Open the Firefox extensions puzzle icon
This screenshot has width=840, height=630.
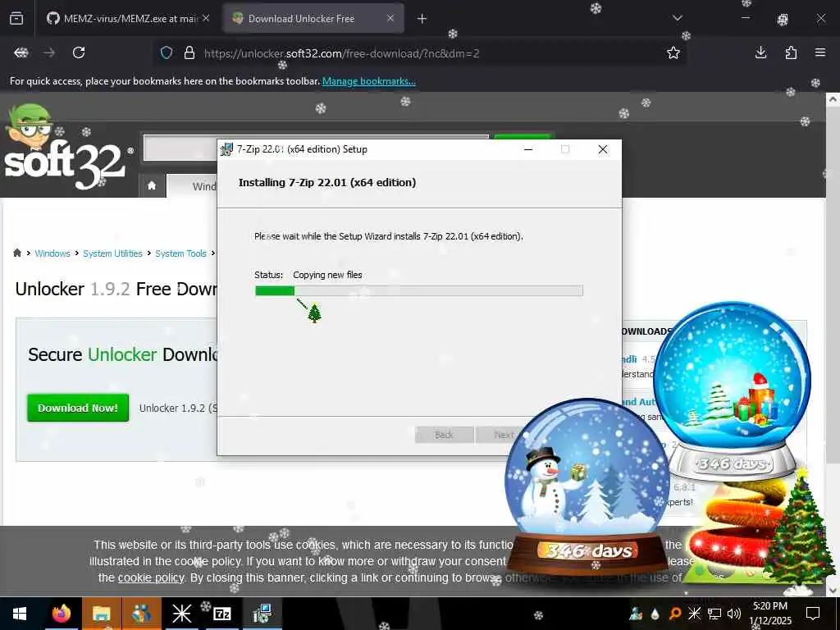click(x=791, y=52)
